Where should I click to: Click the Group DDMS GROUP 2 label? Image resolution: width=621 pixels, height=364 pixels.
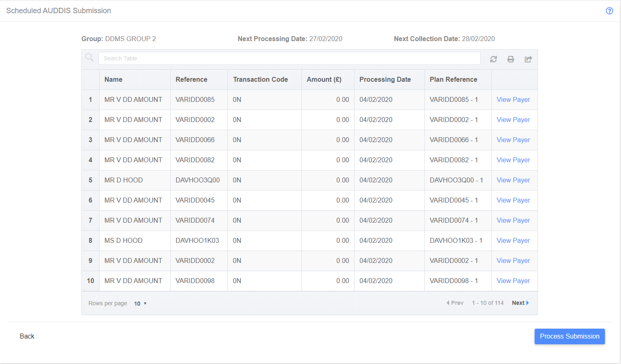click(118, 39)
